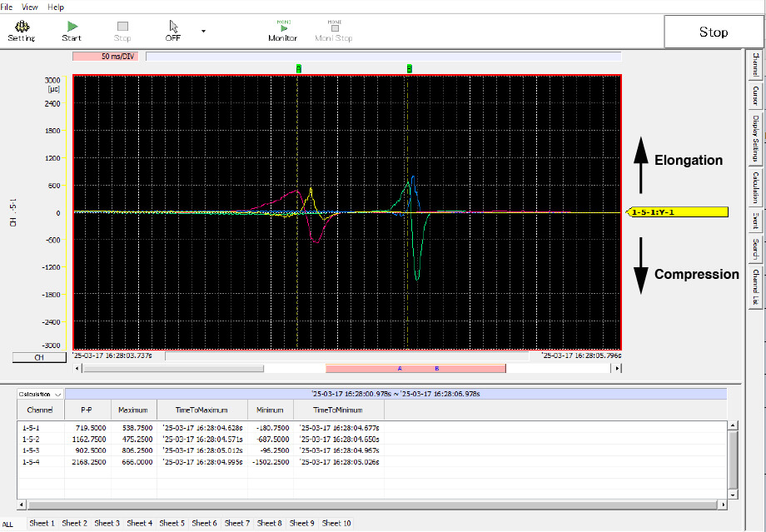Click the CH button below the graph
This screenshot has height=532, width=766.
[x=39, y=357]
